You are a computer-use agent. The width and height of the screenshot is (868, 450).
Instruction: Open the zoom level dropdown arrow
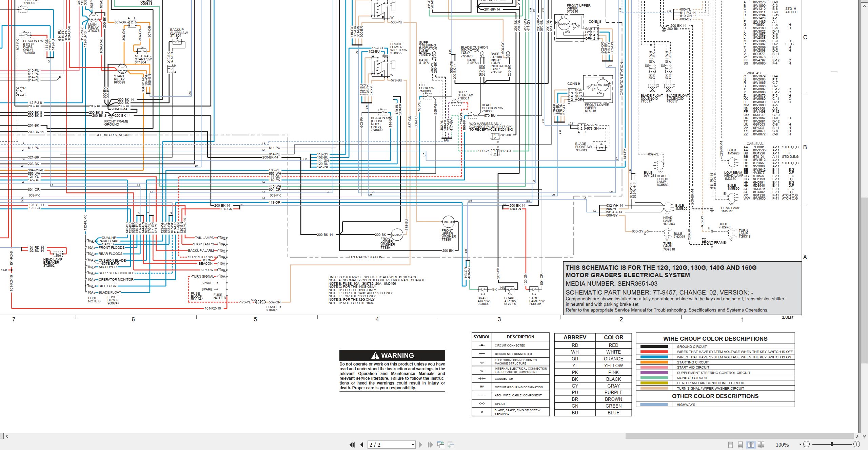pos(800,445)
